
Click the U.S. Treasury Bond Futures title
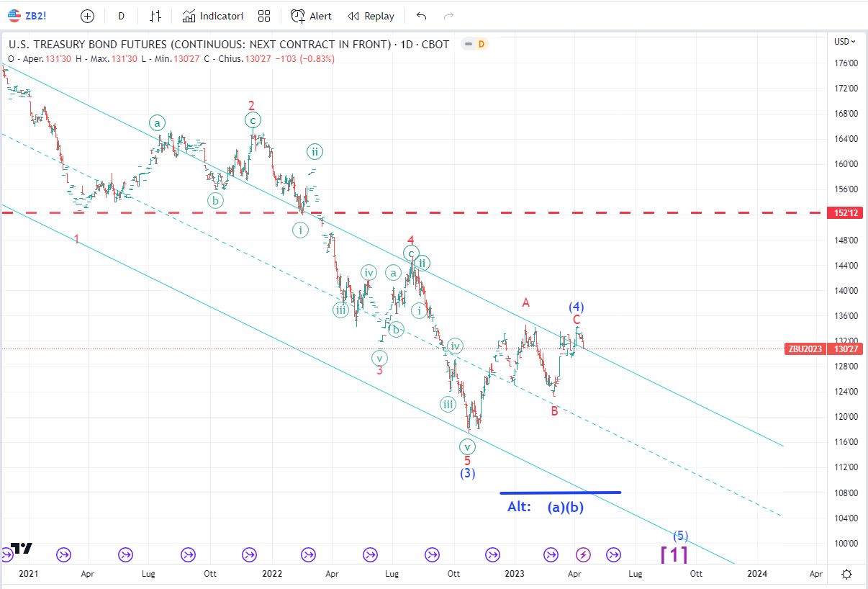point(229,44)
